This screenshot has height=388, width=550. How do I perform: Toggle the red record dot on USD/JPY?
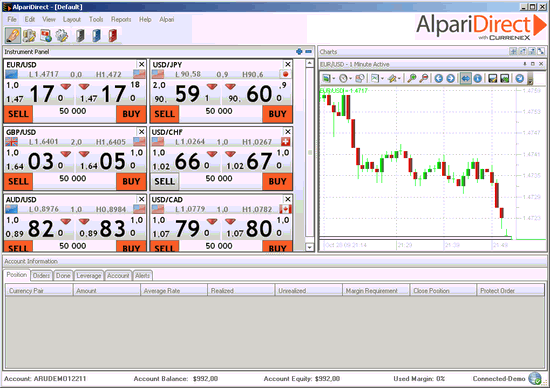[285, 74]
